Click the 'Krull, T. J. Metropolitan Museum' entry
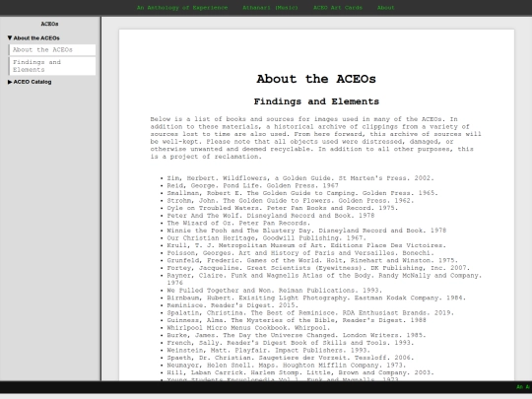This screenshot has height=399, width=532. point(306,245)
